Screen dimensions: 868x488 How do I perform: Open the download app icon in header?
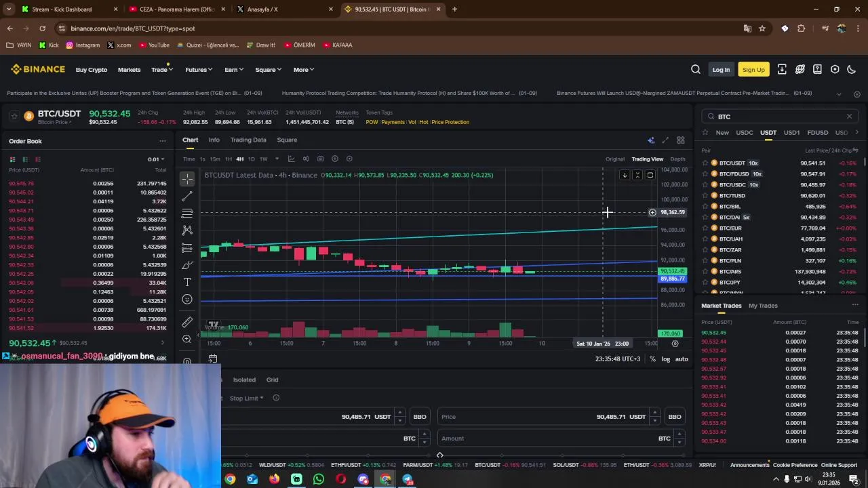(782, 69)
